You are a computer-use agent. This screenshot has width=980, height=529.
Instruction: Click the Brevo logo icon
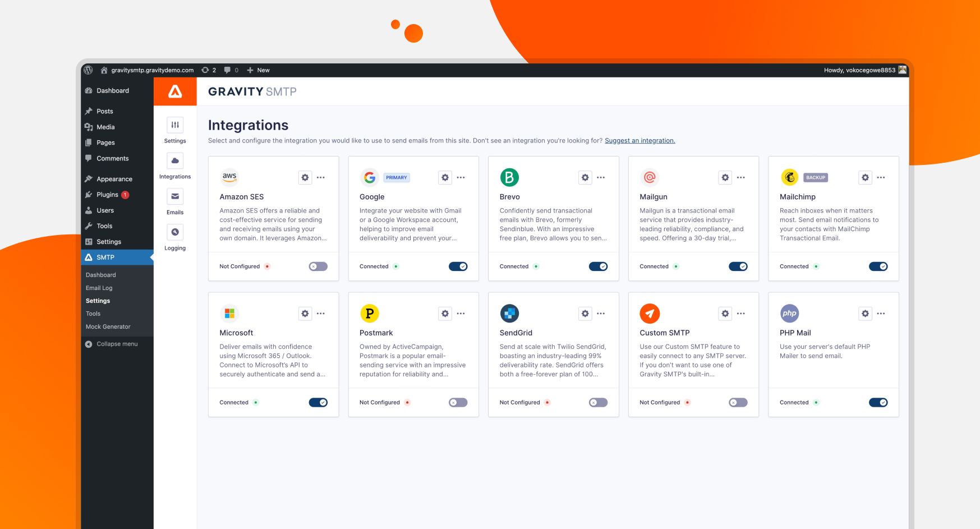[509, 177]
